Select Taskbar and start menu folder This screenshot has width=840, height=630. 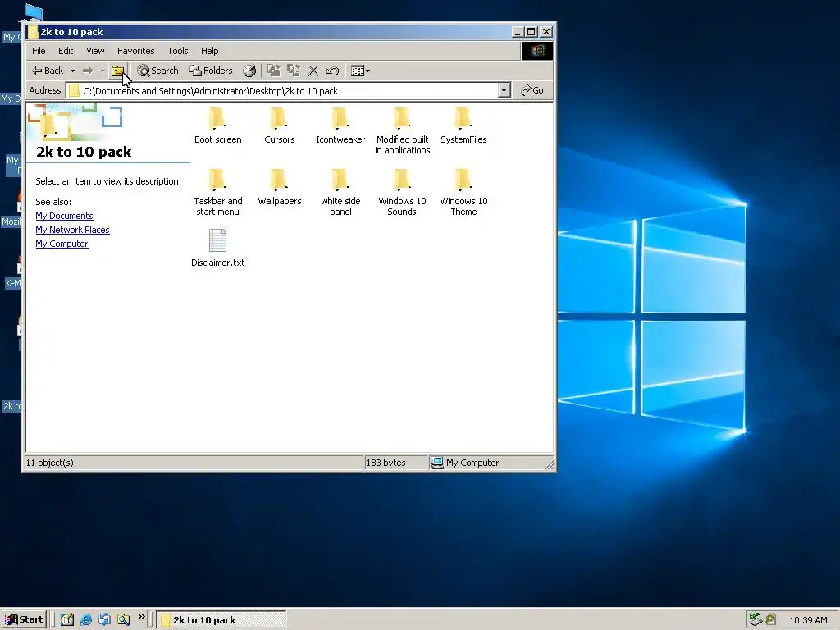217,192
